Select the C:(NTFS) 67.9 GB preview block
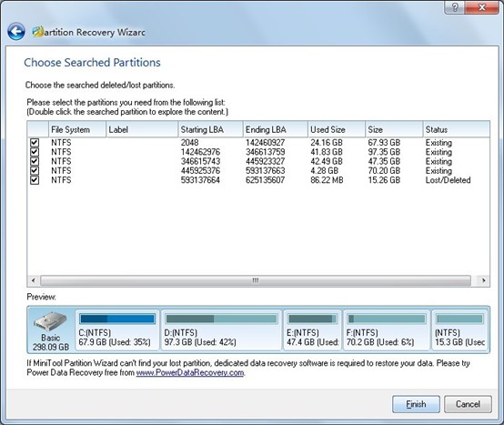Screen dimensions: 504x425 point(117,329)
